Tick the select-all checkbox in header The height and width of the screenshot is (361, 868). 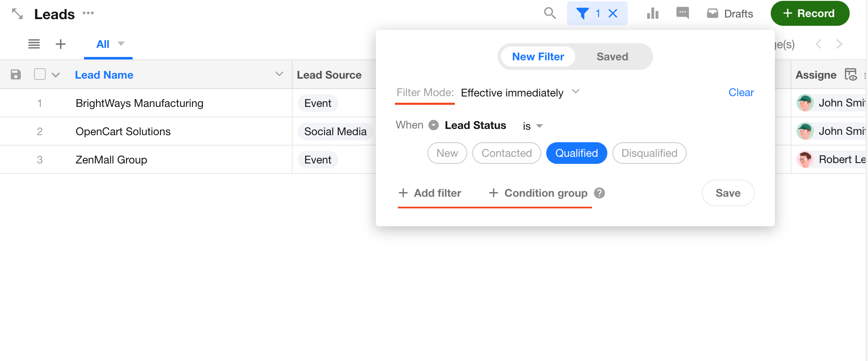point(40,74)
